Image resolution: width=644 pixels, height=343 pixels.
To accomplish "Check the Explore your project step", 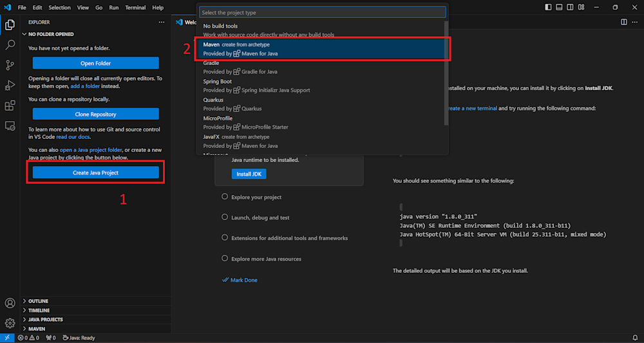I will click(x=225, y=196).
